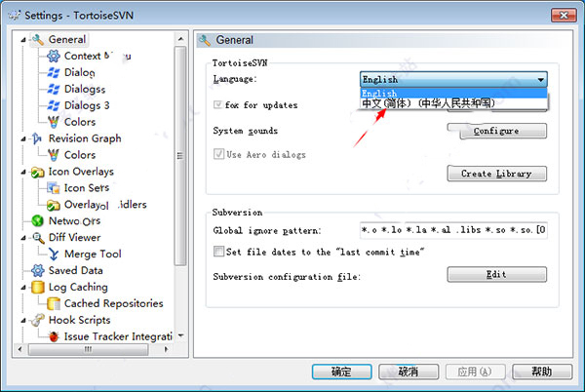Click the Edit configuration file button
The height and width of the screenshot is (392, 585).
tap(497, 275)
